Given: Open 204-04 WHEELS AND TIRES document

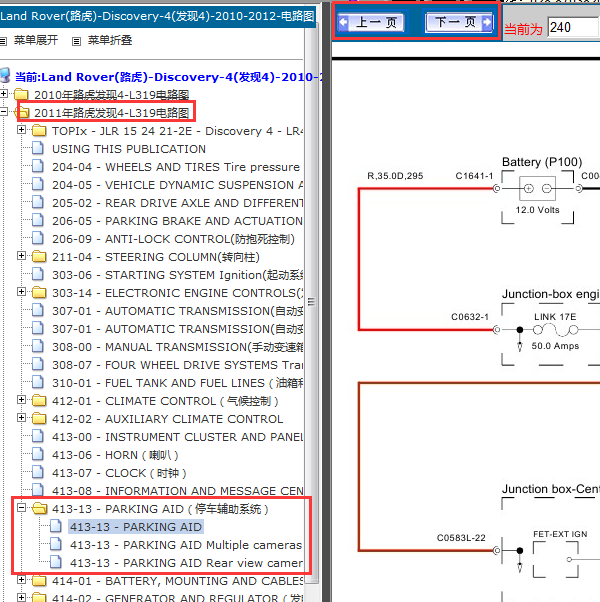Looking at the screenshot, I should pos(176,167).
